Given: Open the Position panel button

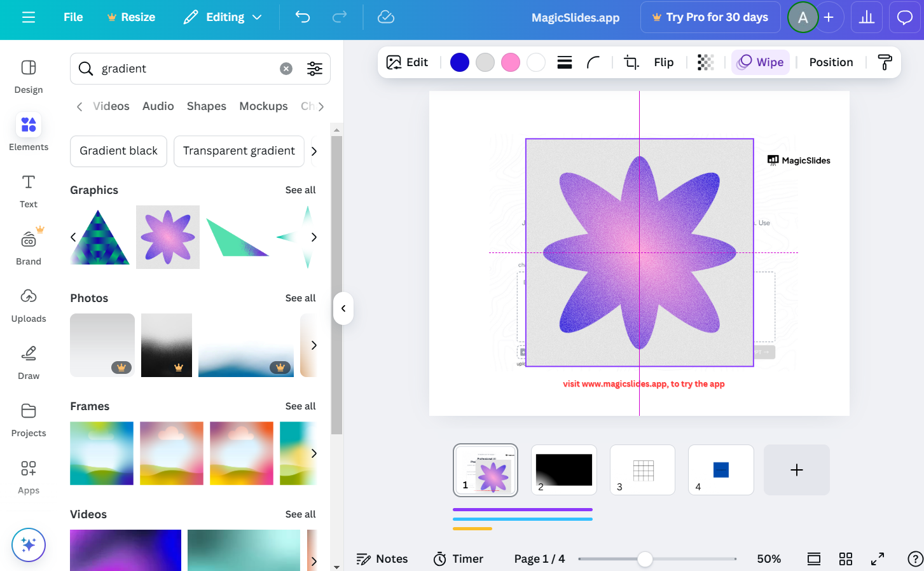Looking at the screenshot, I should [x=831, y=62].
